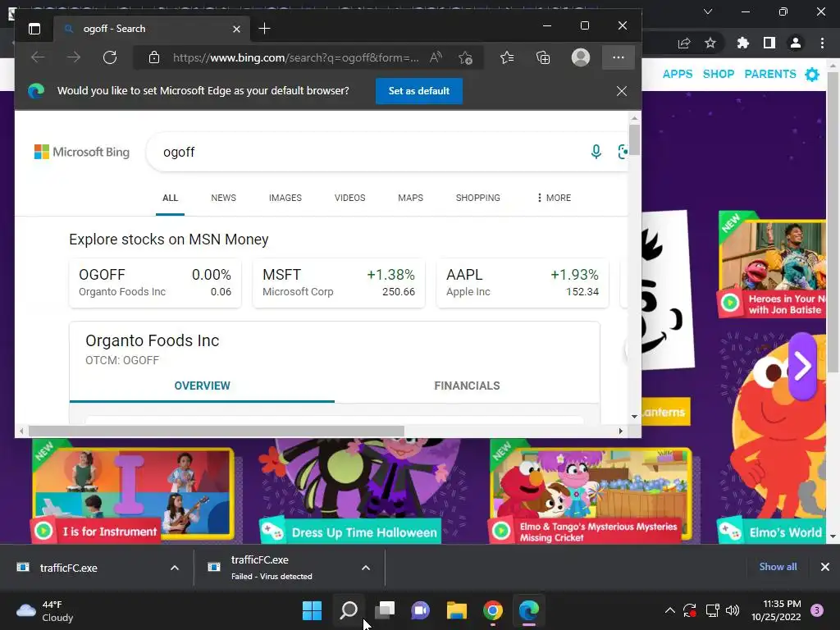
Task: Add this page to favorites in Edge
Action: 466,57
